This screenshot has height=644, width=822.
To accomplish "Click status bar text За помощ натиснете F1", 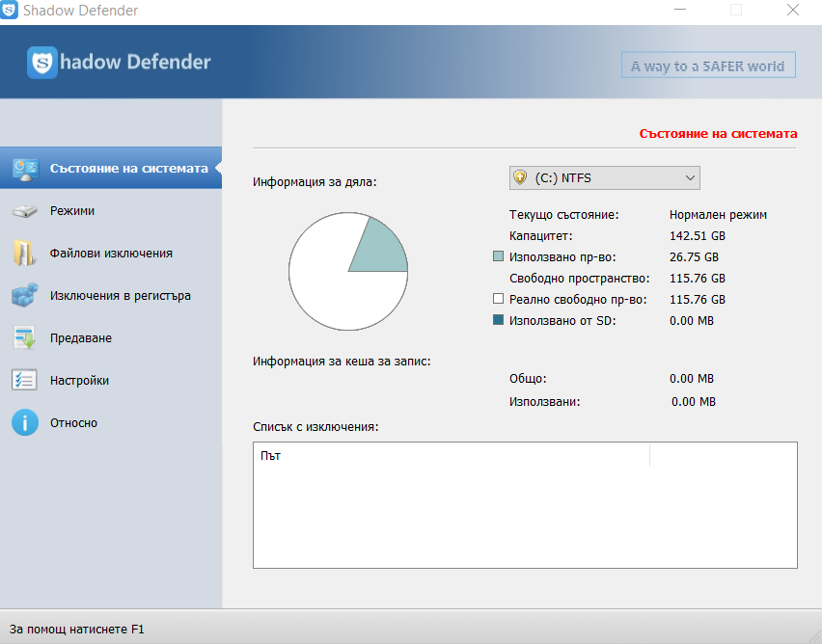I will coord(76,630).
